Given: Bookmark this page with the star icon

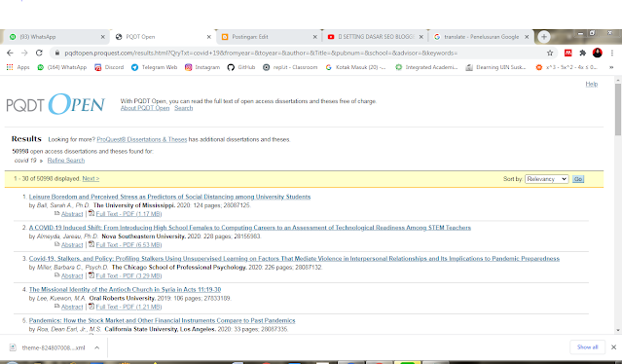Looking at the screenshot, I should 550,53.
